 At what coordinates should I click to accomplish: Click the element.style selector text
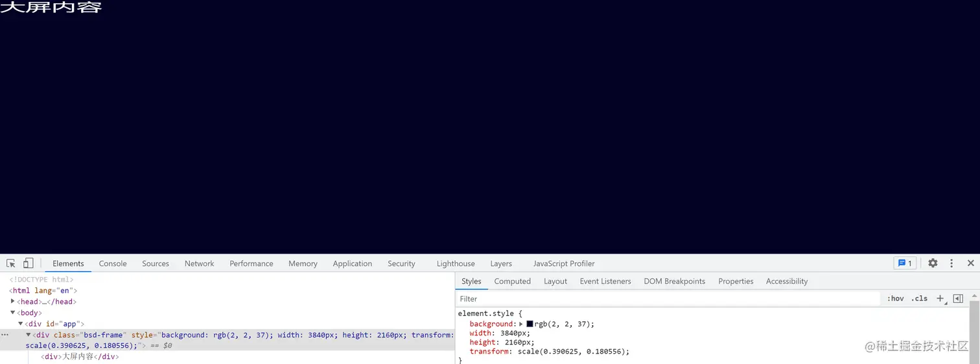pos(487,313)
